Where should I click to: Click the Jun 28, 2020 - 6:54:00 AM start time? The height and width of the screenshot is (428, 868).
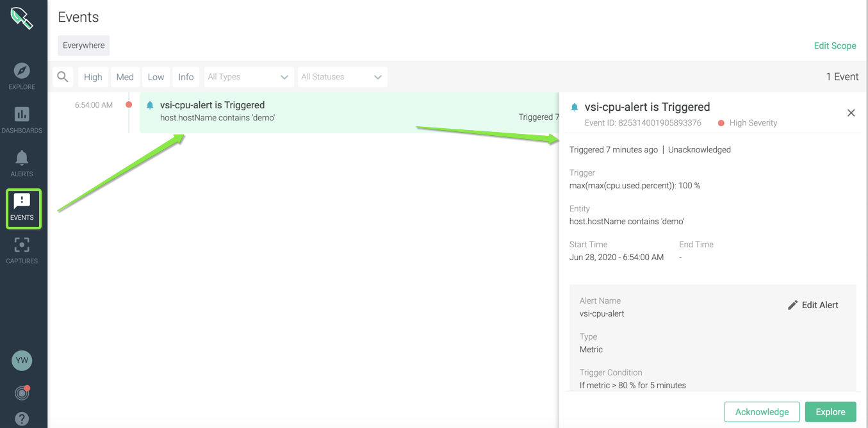(616, 258)
